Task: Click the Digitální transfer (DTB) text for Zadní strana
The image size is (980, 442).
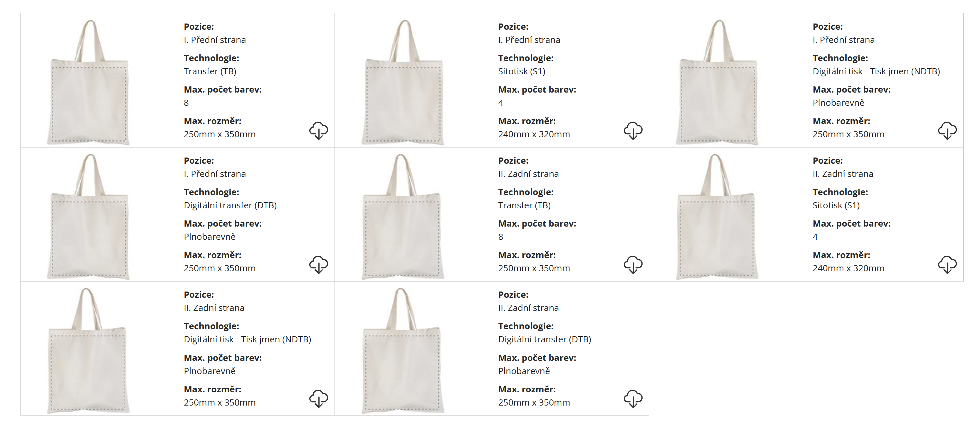Action: pyautogui.click(x=544, y=340)
